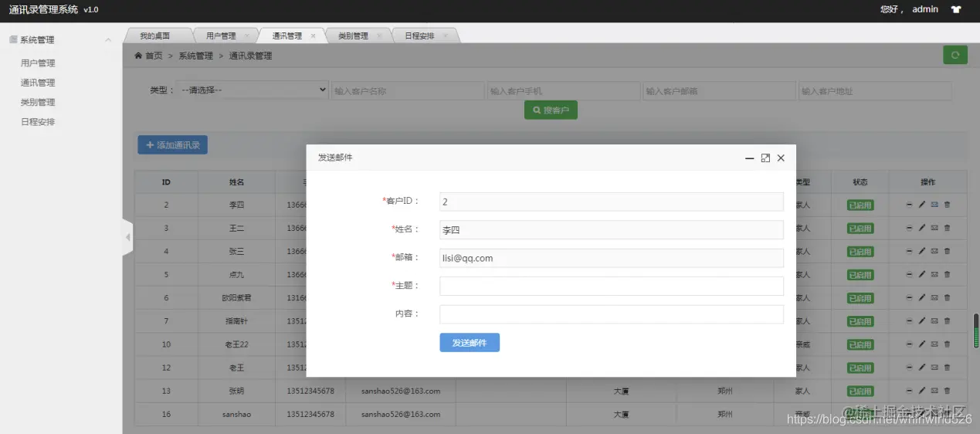Click the blue 发送邮件 submit button
Viewport: 980px width, 434px height.
pyautogui.click(x=470, y=343)
